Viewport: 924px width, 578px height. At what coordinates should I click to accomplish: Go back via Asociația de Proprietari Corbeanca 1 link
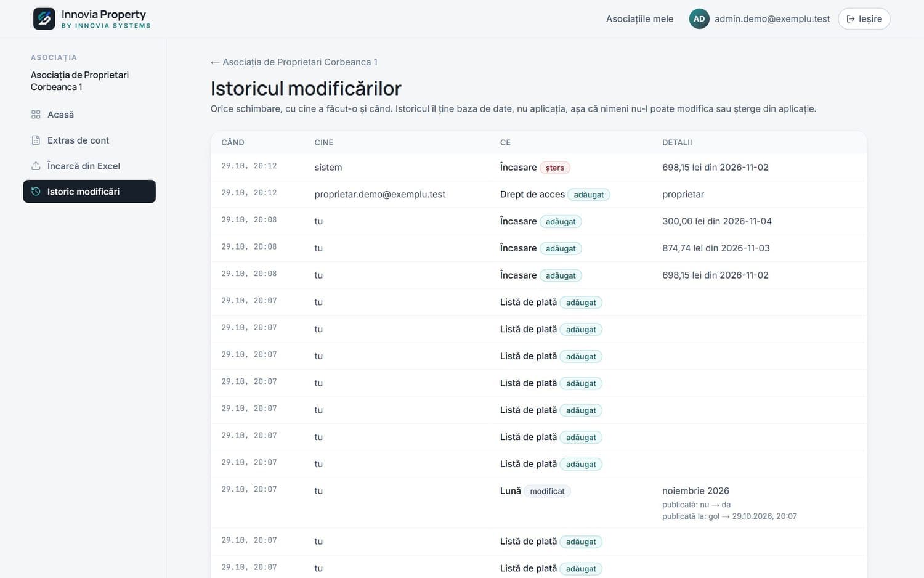point(294,62)
